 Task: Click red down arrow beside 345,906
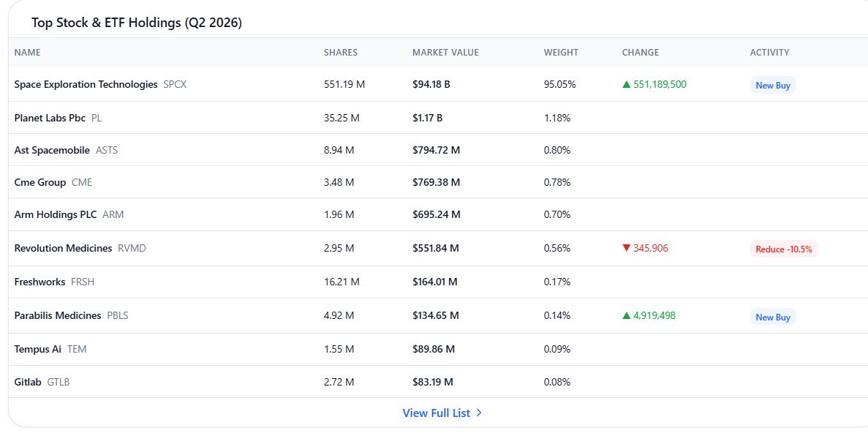point(626,248)
